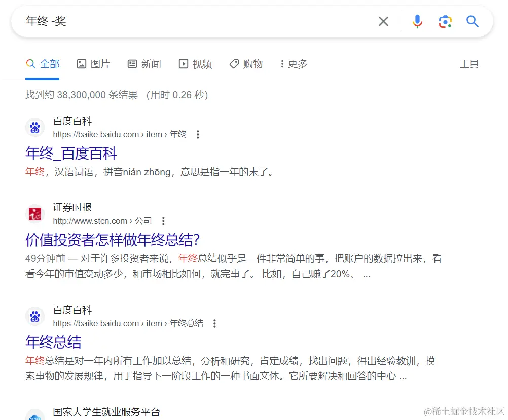Open the three-dot menu on the stcn.com result

tap(163, 221)
